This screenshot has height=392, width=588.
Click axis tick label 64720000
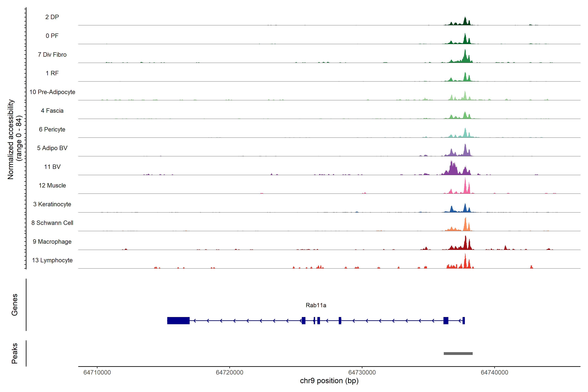tap(229, 372)
